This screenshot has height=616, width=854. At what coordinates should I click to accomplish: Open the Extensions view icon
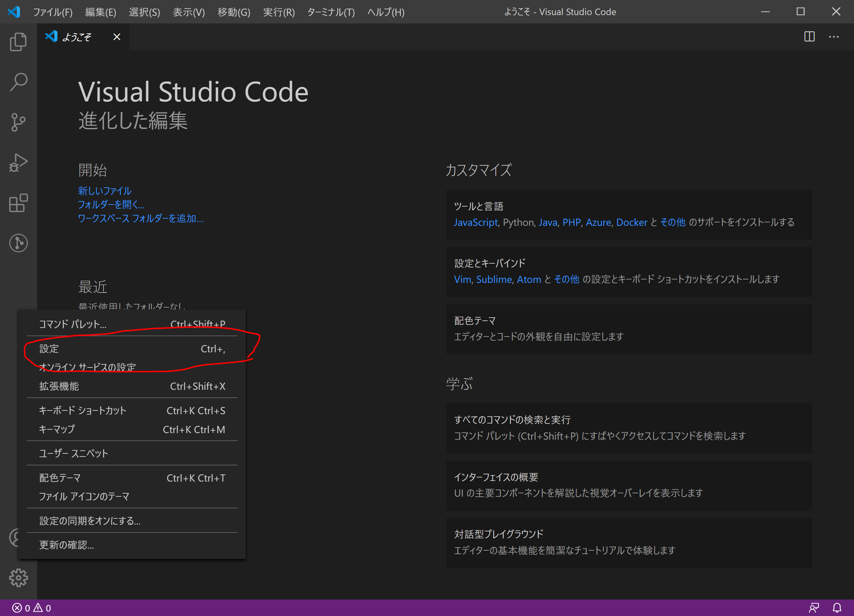18,203
